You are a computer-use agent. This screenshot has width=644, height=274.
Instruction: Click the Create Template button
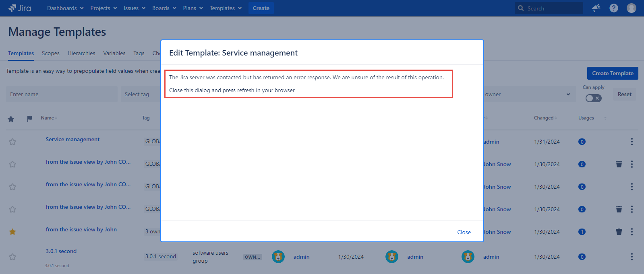(612, 73)
